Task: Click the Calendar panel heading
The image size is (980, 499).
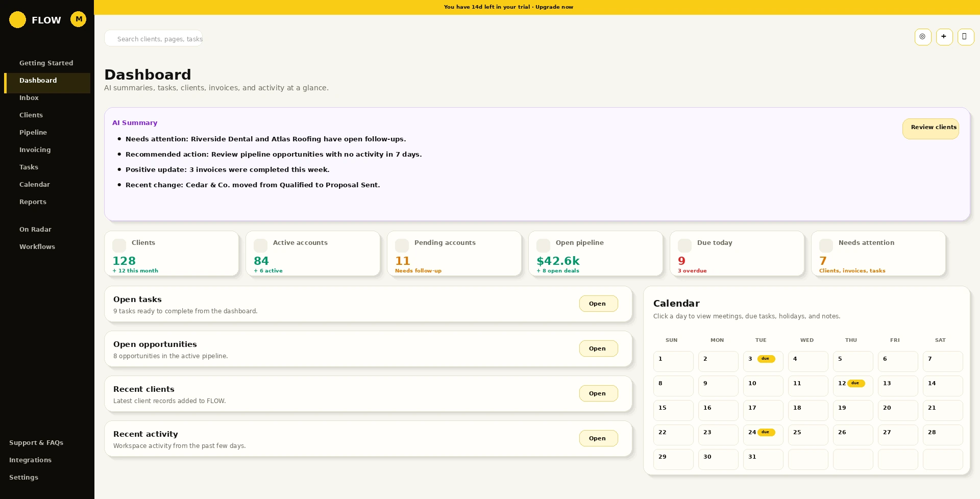Action: [x=676, y=304]
